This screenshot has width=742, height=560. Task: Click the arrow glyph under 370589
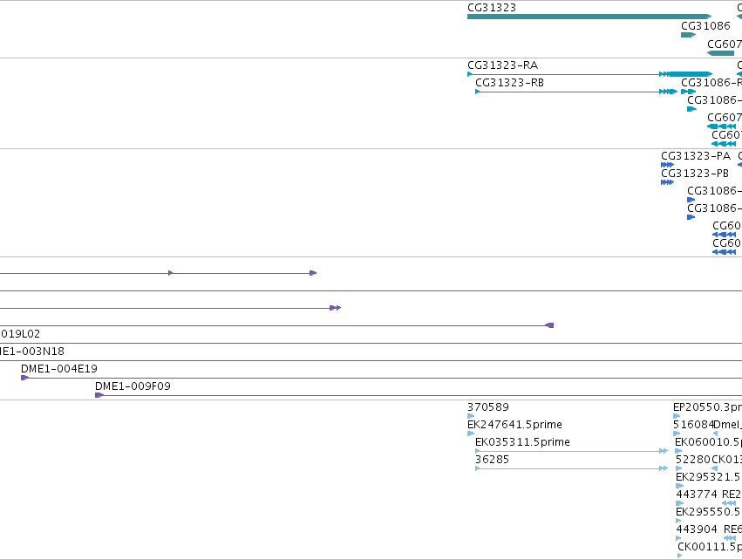[x=470, y=416]
